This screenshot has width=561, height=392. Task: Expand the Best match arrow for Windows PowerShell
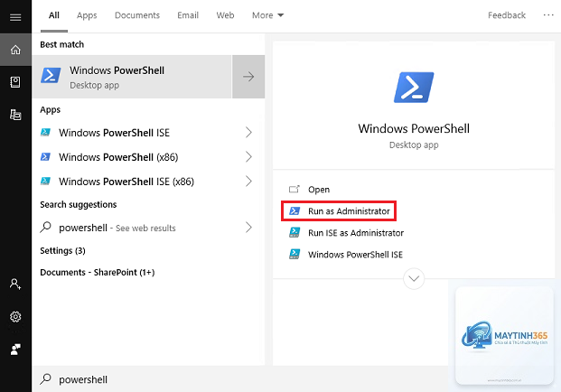point(248,77)
